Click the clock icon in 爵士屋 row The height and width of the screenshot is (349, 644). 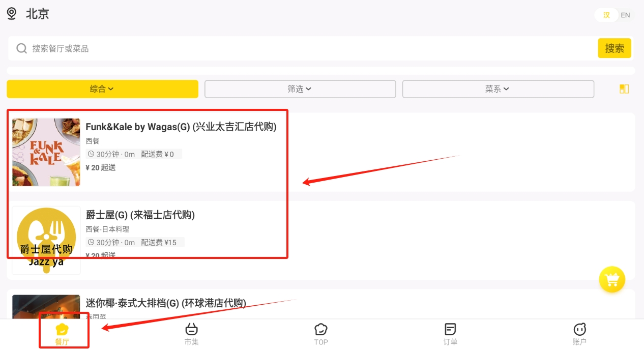click(91, 243)
